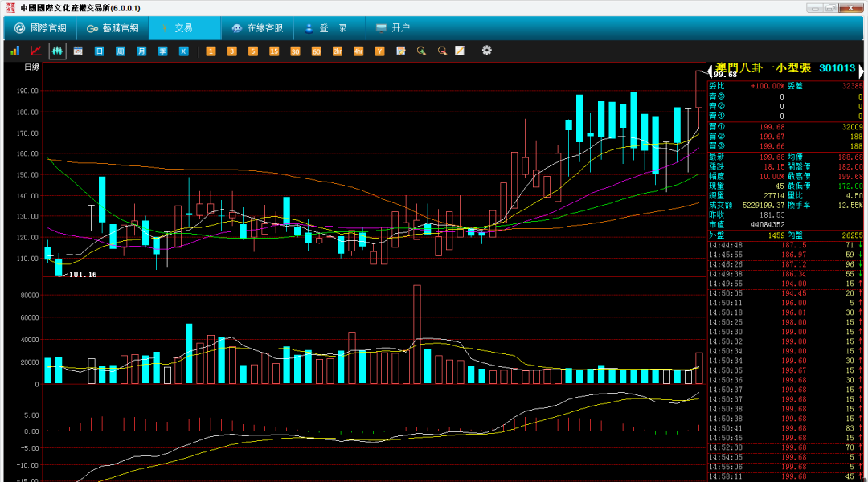Select the 5-minute chart button
The image size is (868, 482).
(252, 51)
